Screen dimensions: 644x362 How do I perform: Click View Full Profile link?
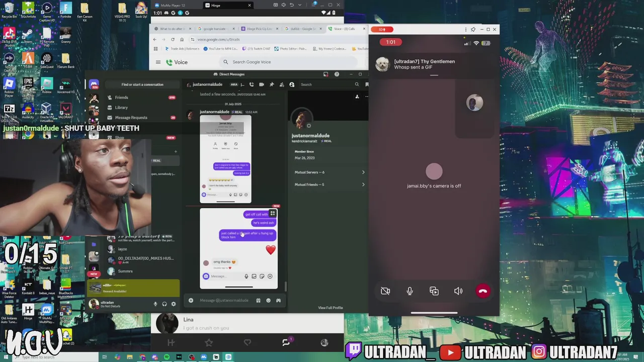click(331, 308)
